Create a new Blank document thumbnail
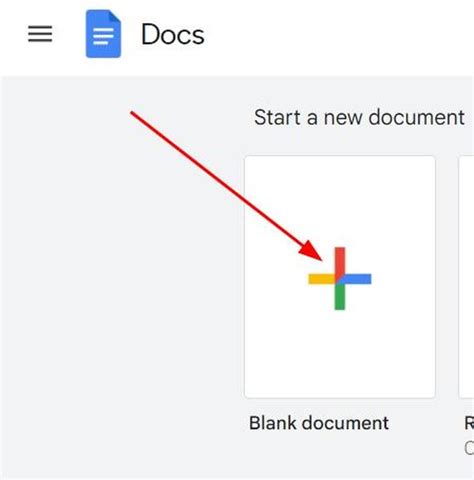Screen dimensions: 474x480 point(340,277)
